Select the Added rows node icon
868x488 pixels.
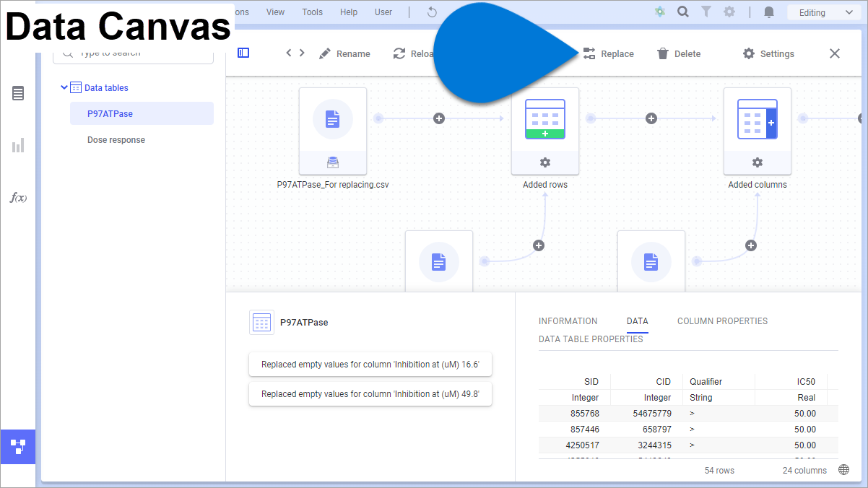tap(545, 119)
